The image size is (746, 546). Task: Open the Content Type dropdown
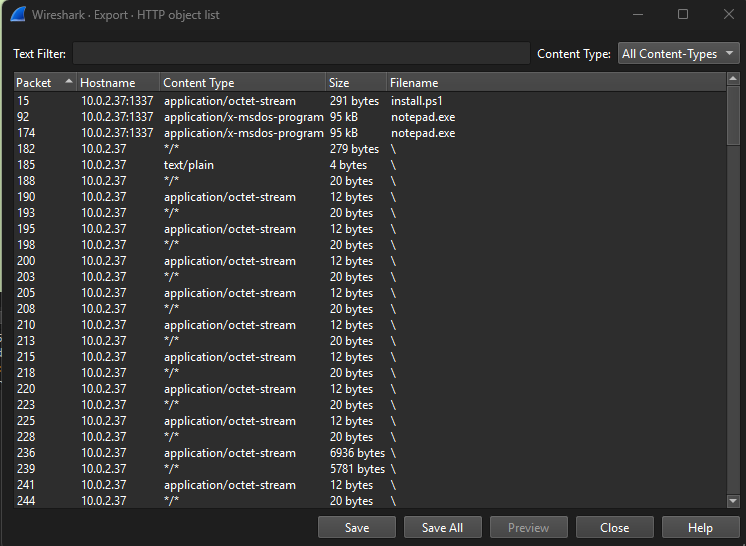[x=678, y=54]
